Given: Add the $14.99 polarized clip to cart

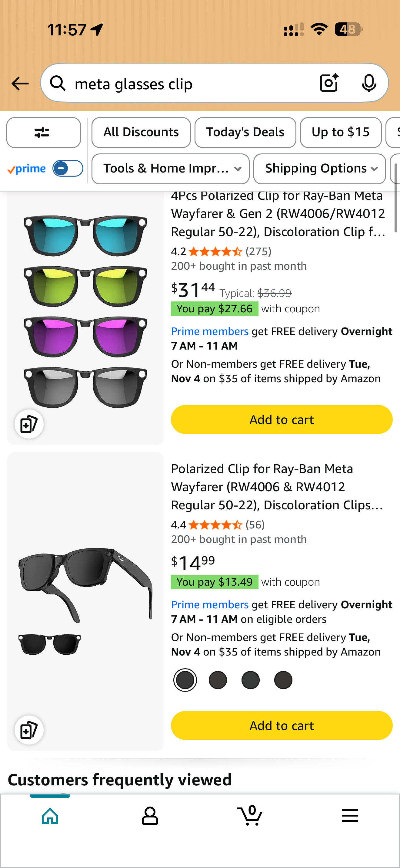Looking at the screenshot, I should point(282,725).
